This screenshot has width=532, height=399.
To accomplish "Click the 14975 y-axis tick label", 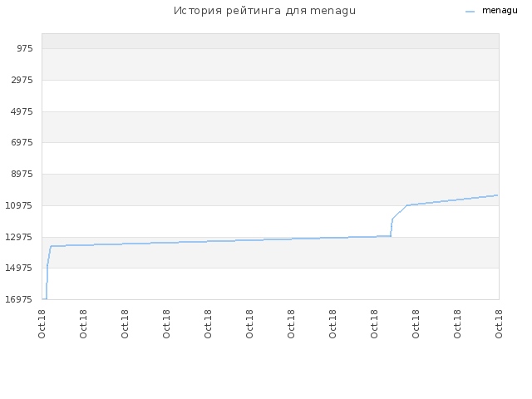I will pyautogui.click(x=19, y=268).
